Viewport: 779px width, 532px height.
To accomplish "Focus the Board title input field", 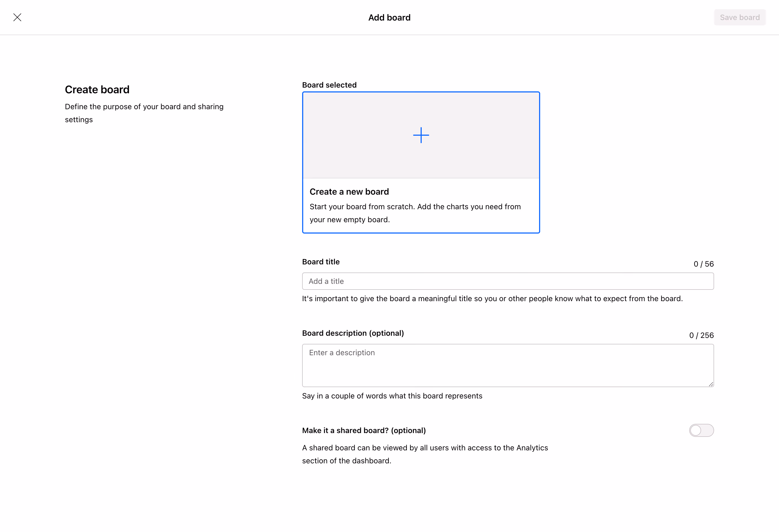I will pos(508,281).
